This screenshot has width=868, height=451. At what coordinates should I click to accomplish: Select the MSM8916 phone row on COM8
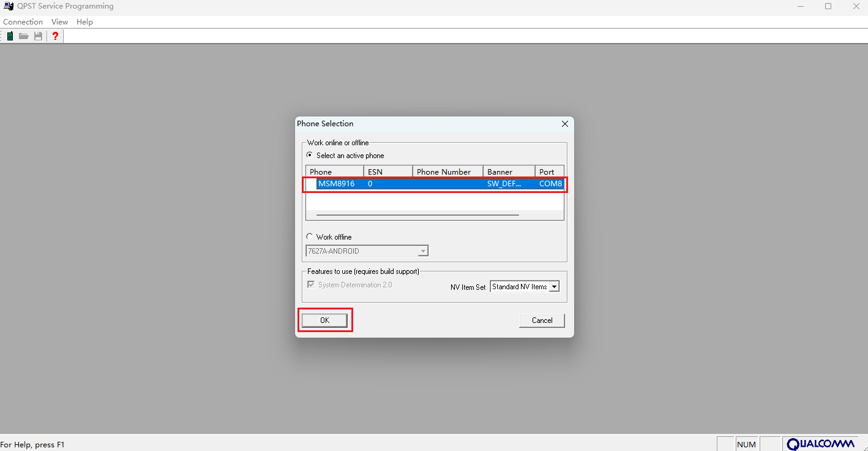click(435, 184)
